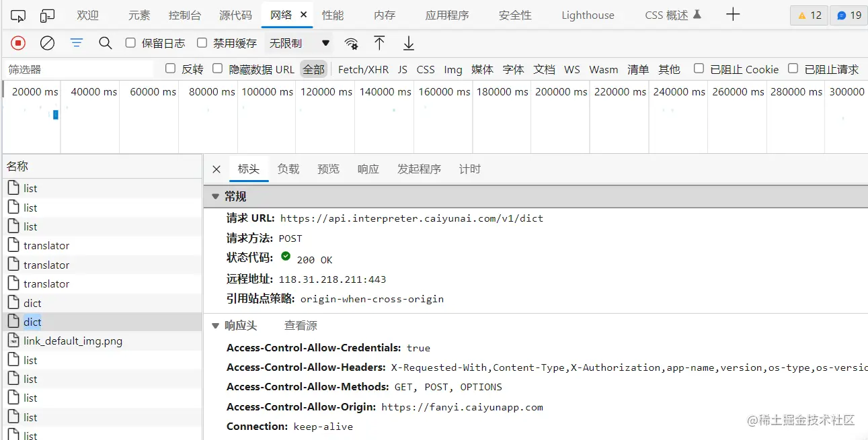Select link_default_img.png request row
This screenshot has height=440, width=868.
(x=102, y=341)
